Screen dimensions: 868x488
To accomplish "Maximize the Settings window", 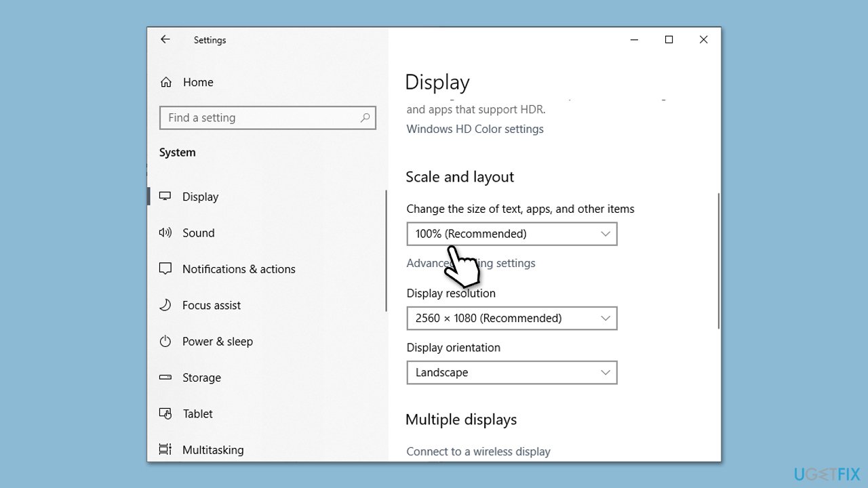I will pos(669,40).
